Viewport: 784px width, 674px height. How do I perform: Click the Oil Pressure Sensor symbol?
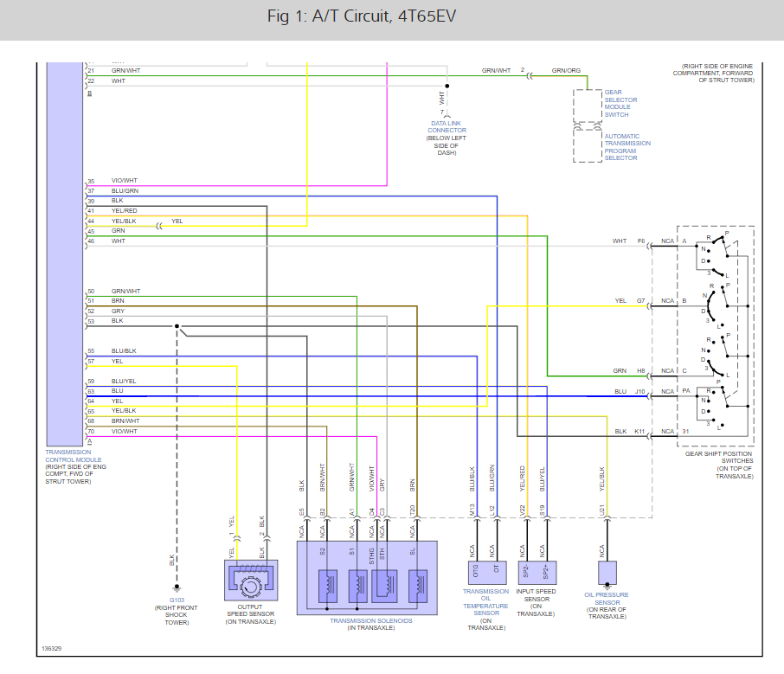coord(607,574)
